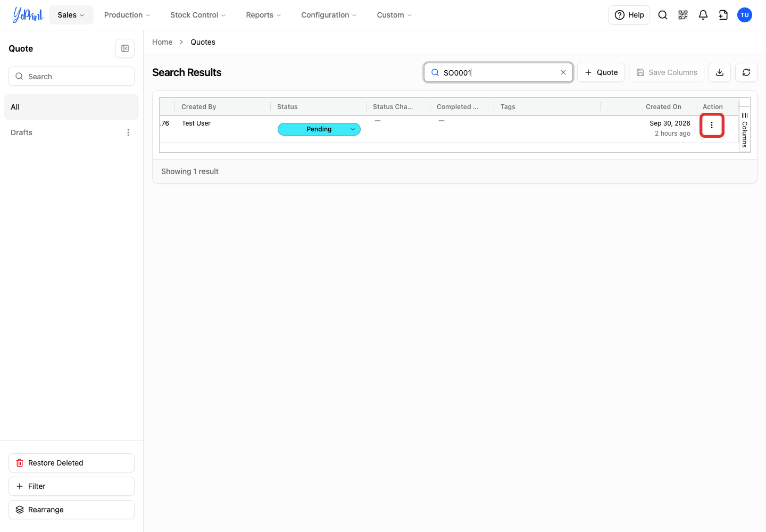766x532 pixels.
Task: Open row action menu for Test User quote
Action: [x=712, y=126]
